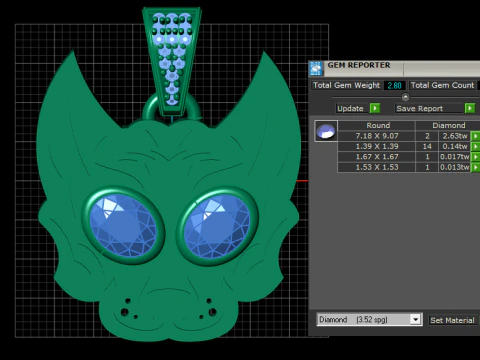The width and height of the screenshot is (480, 360).
Task: Click the 2.63tw weight cell
Action: [x=455, y=136]
